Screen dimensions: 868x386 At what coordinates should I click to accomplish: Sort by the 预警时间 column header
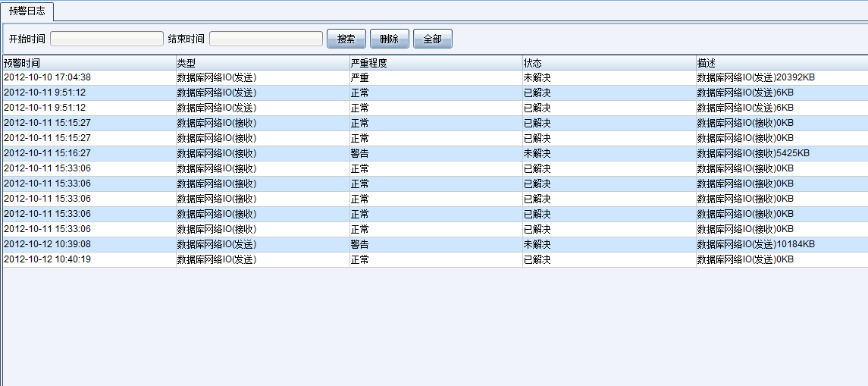pos(89,63)
